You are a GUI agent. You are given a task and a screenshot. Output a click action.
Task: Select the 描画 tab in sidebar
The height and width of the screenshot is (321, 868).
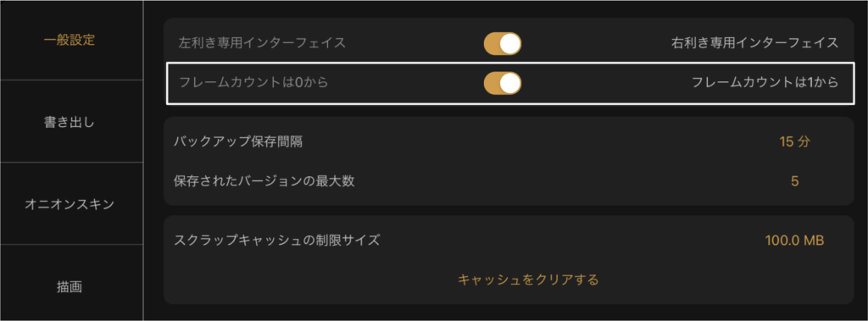click(70, 287)
